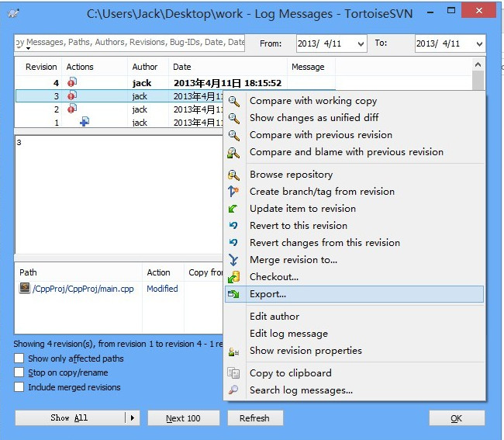
Task: Click the Revert to this revision icon
Action: (233, 226)
